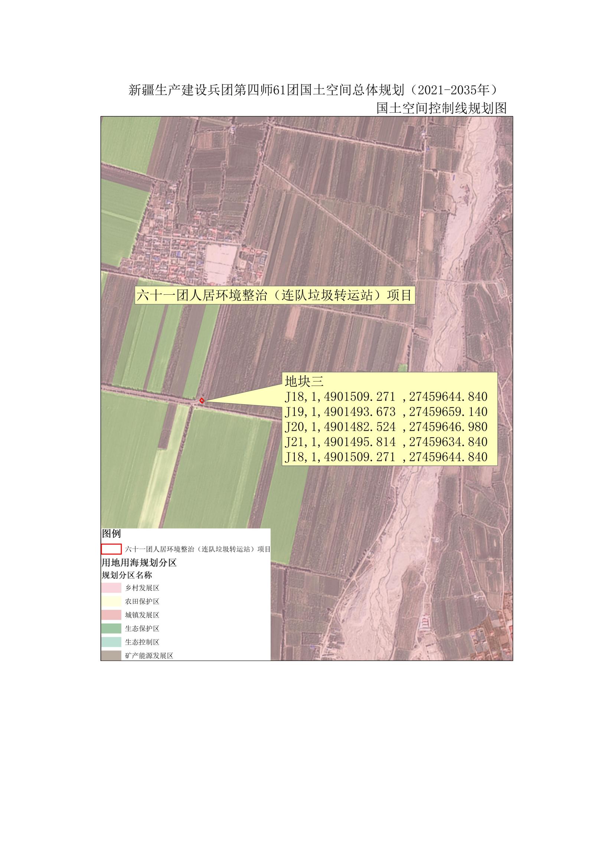Pick the 生态控制区 teal legend swatch
The height and width of the screenshot is (868, 614).
[x=111, y=642]
